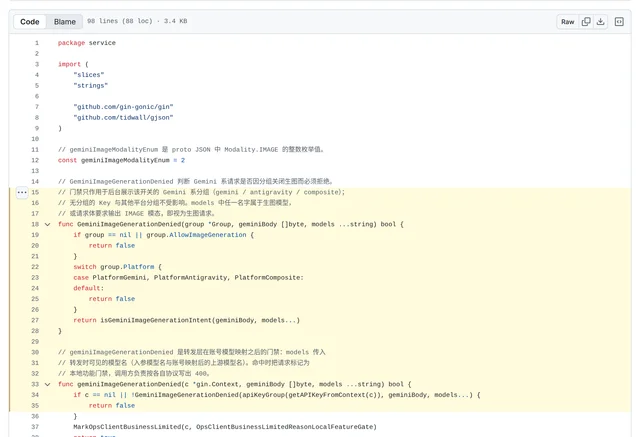Click PlatformGemini in the case statement
Image resolution: width=640 pixels, height=437 pixels.
coord(119,277)
